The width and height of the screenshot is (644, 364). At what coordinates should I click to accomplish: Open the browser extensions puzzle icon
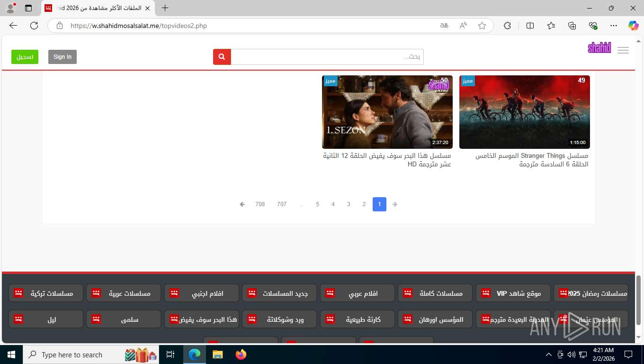click(x=507, y=26)
